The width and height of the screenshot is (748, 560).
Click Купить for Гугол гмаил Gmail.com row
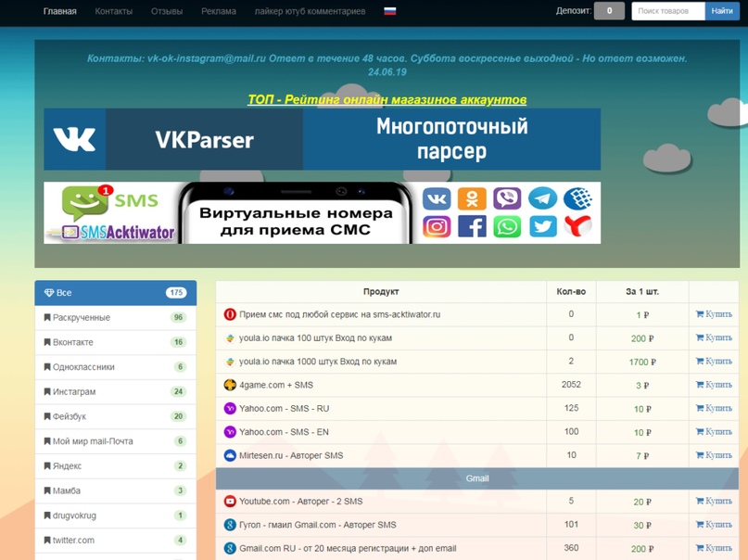pos(714,524)
